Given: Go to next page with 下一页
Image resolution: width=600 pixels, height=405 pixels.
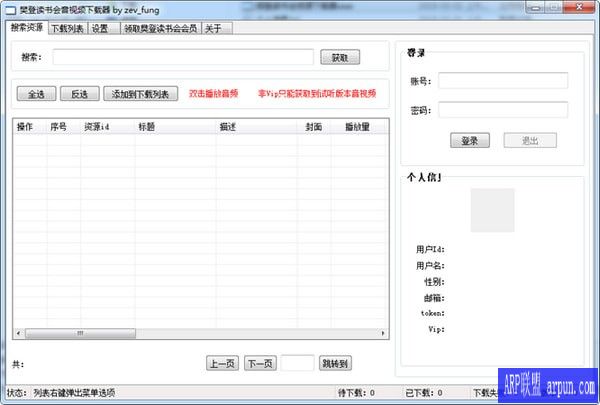Looking at the screenshot, I should [260, 363].
